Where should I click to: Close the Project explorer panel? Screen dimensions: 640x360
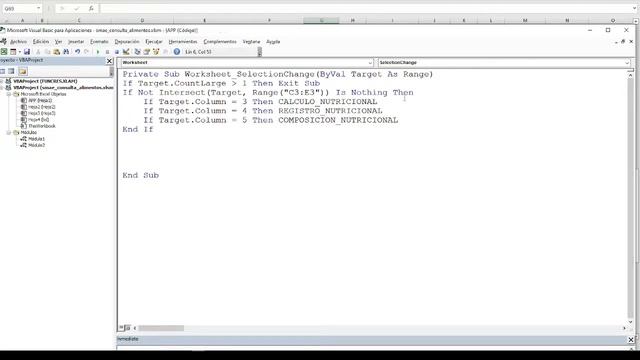coord(109,61)
